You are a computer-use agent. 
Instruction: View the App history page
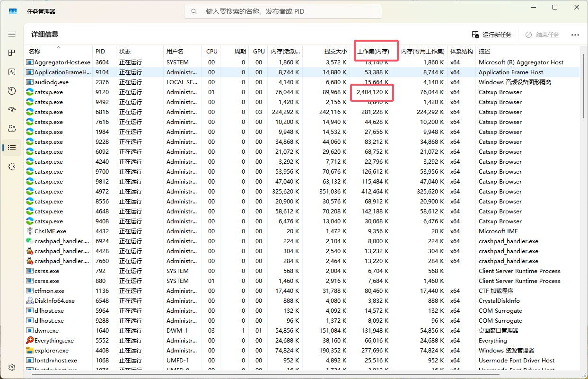[11, 90]
